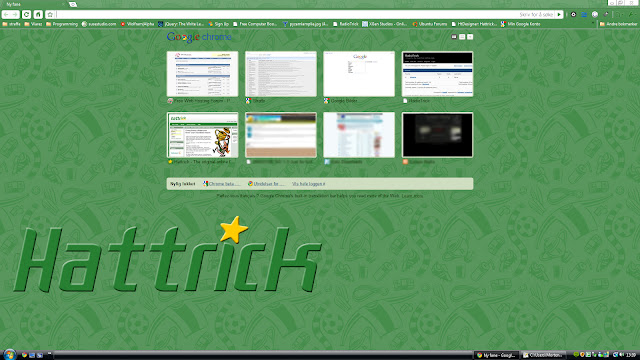Viewport: 640px width, 360px height.
Task: Click the Vis hele loggen link
Action: coord(309,184)
